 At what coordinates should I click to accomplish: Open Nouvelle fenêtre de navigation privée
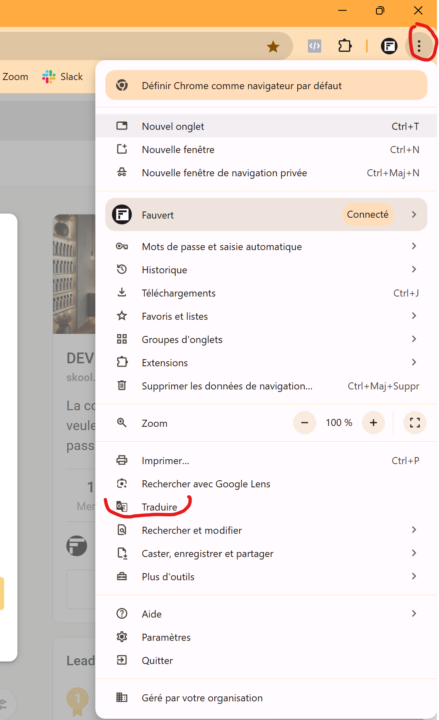coord(266,173)
